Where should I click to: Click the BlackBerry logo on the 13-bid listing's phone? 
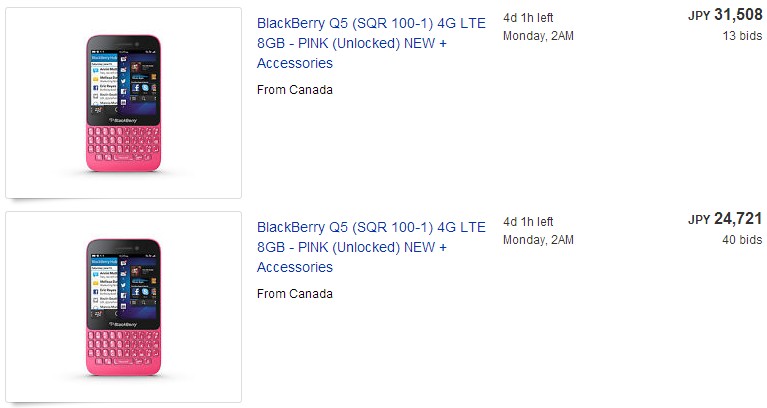123,117
